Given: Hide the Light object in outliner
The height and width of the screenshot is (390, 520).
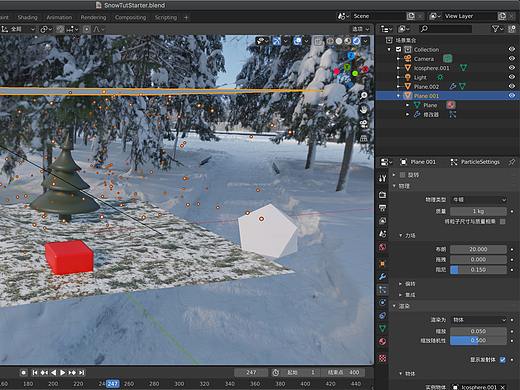Looking at the screenshot, I should (512, 77).
